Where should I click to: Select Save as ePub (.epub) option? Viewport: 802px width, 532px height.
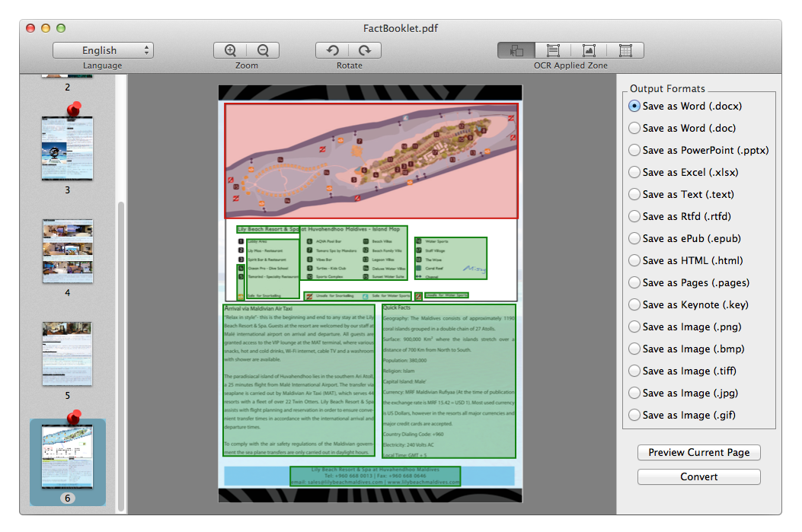[685, 238]
